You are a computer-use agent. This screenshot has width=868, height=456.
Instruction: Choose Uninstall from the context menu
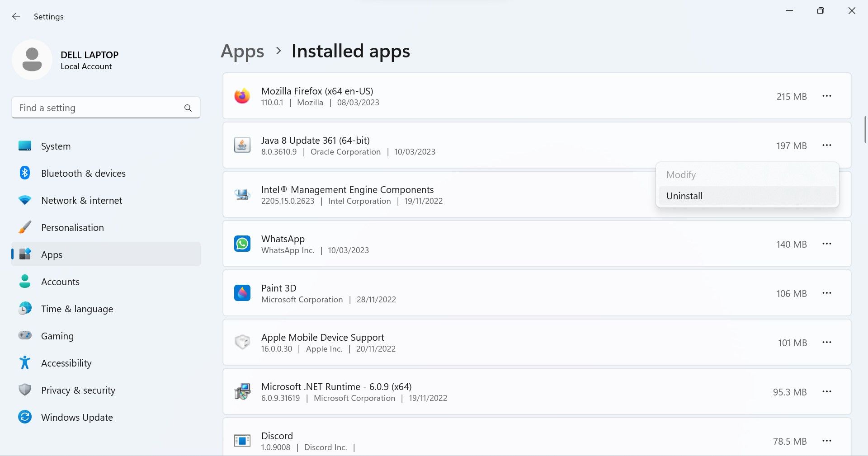point(747,196)
